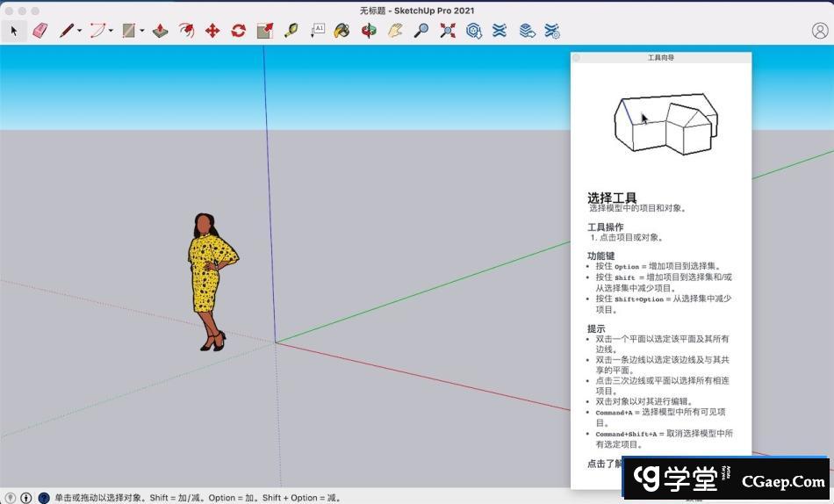Viewport: 834px width, 504px height.
Task: Click the credits person icon in status bar
Action: (25, 498)
